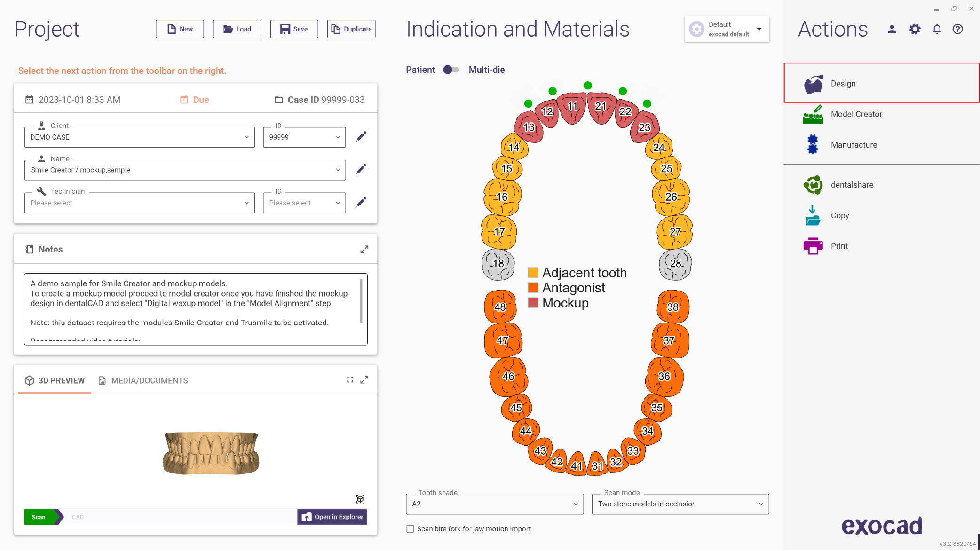Open the Tooth shade dropdown

click(494, 504)
